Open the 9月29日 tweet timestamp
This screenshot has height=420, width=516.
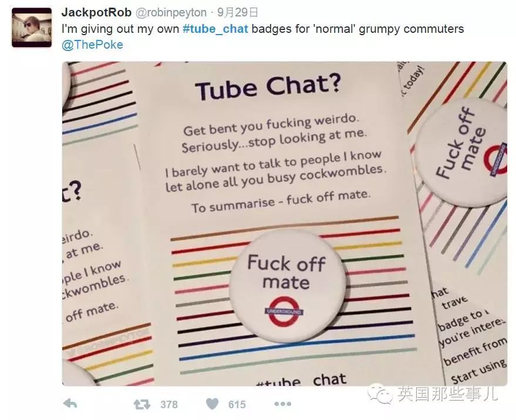237,12
